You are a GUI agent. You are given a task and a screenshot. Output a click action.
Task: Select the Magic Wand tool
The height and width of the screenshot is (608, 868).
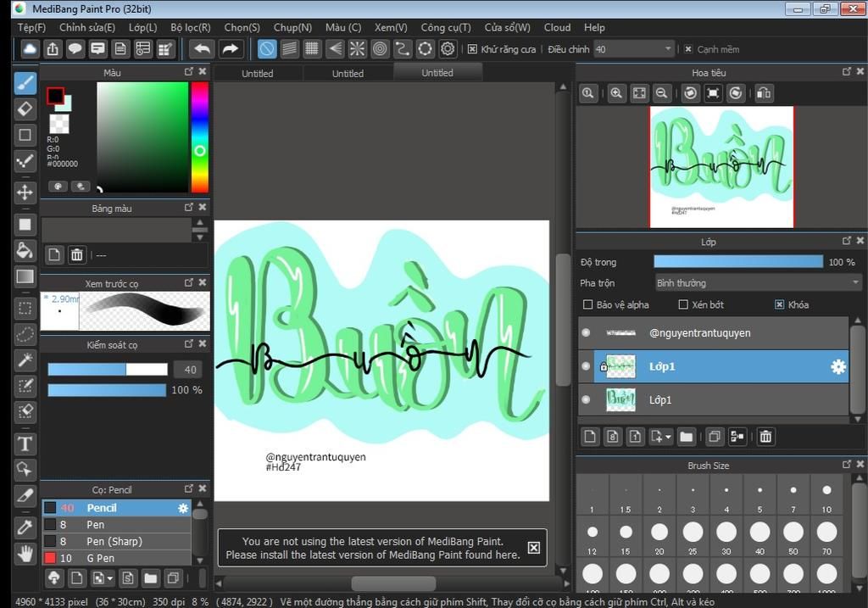click(25, 360)
